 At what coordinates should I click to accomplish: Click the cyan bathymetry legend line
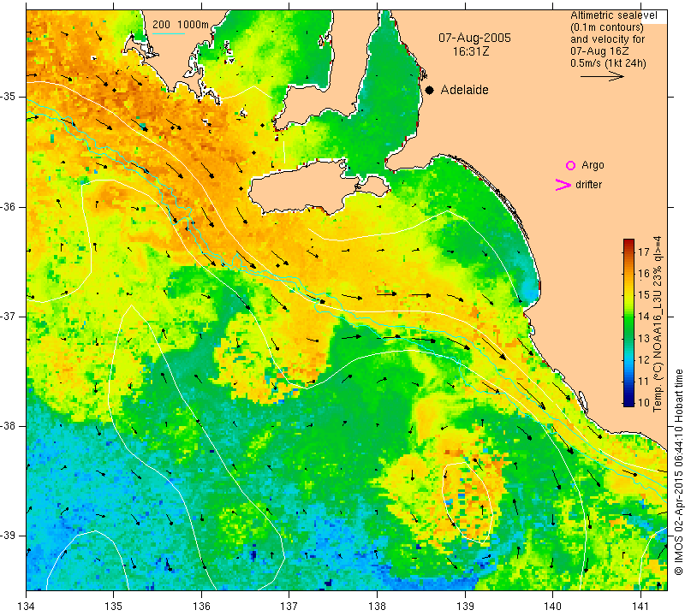[x=169, y=33]
